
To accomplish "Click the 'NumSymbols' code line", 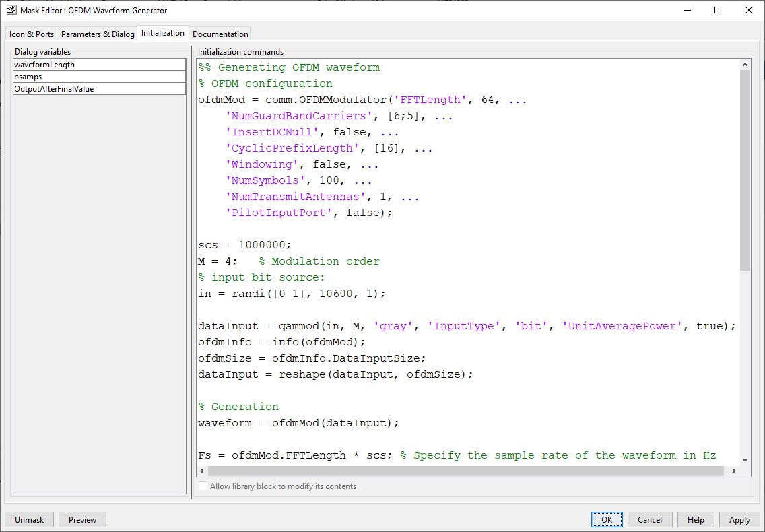I will tap(298, 180).
